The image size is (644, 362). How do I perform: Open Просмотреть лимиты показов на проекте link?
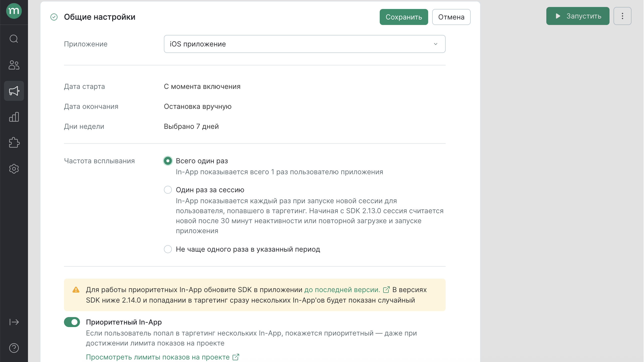(158, 357)
